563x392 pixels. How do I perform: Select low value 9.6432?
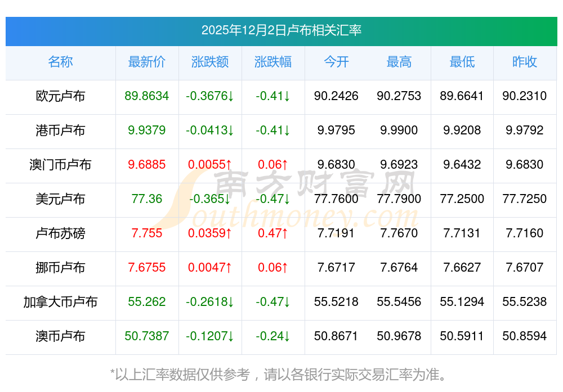(x=462, y=165)
